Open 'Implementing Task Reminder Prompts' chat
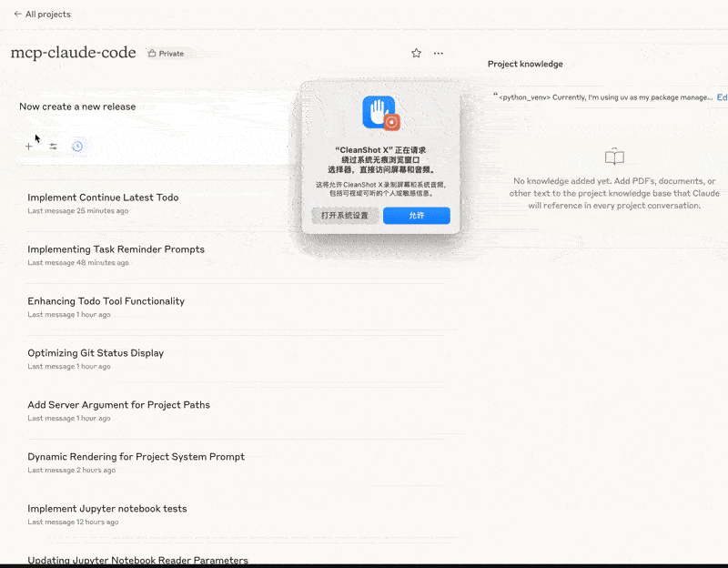The height and width of the screenshot is (568, 728). (116, 249)
